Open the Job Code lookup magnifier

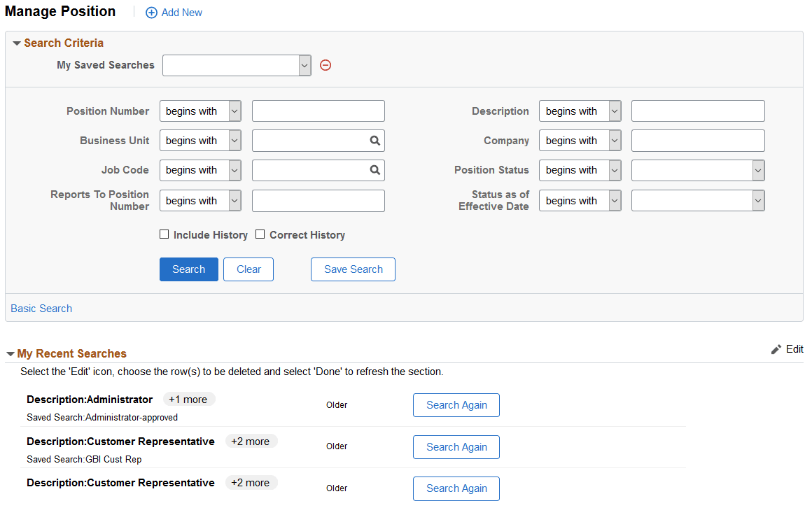pos(375,170)
